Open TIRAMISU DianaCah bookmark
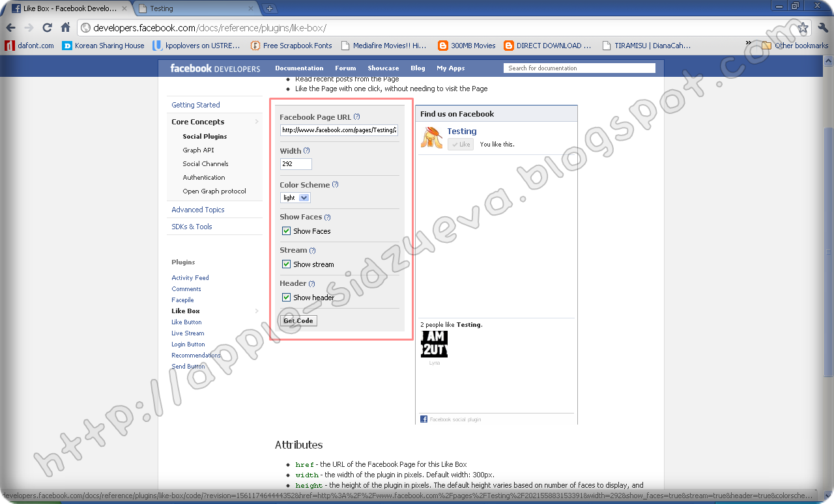The width and height of the screenshot is (834, 504). pos(646,46)
